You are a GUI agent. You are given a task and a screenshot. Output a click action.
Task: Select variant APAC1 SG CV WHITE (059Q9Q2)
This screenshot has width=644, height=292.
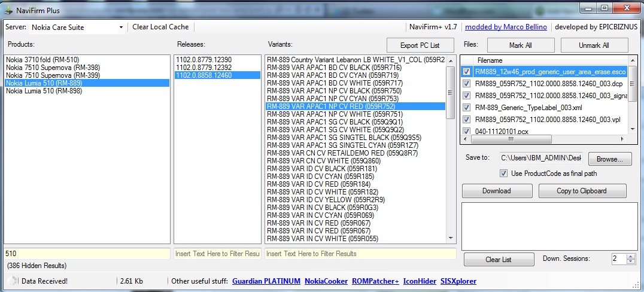[356, 130]
